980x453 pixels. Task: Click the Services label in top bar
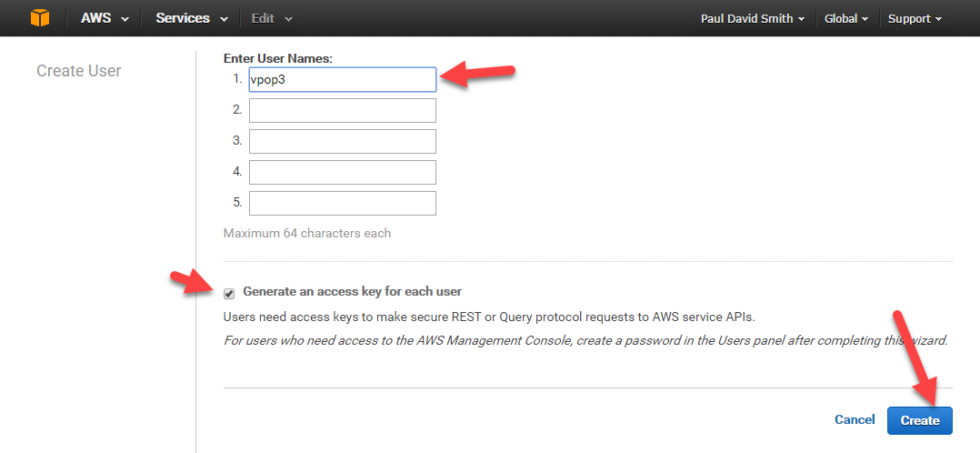point(182,18)
